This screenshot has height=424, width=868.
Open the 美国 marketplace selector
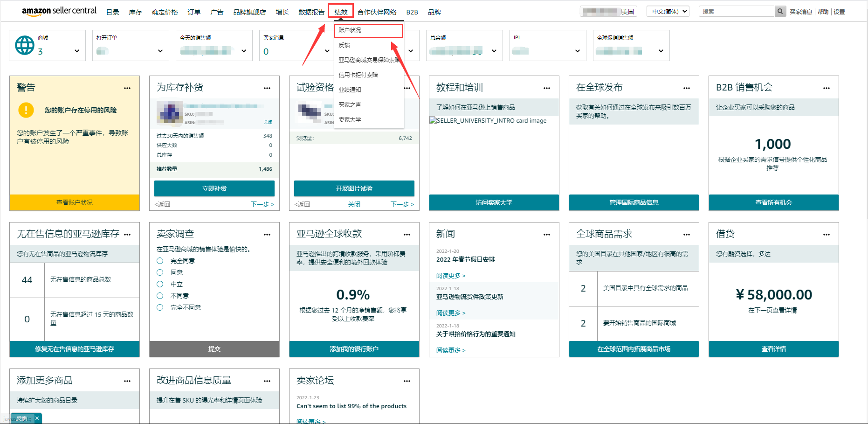[609, 12]
